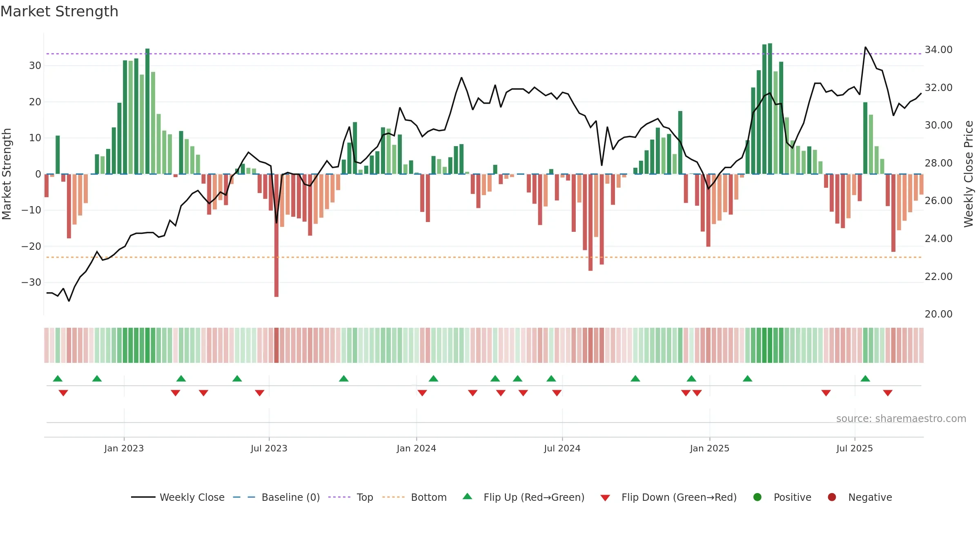
Task: Click the 20.00 price axis label
Action: (x=938, y=314)
